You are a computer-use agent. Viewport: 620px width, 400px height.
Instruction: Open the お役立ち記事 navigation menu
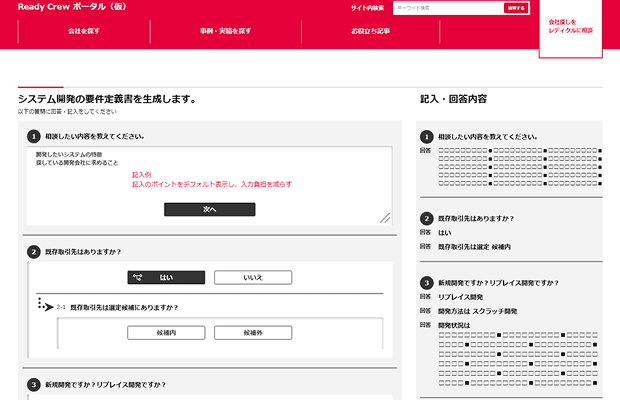tap(370, 32)
